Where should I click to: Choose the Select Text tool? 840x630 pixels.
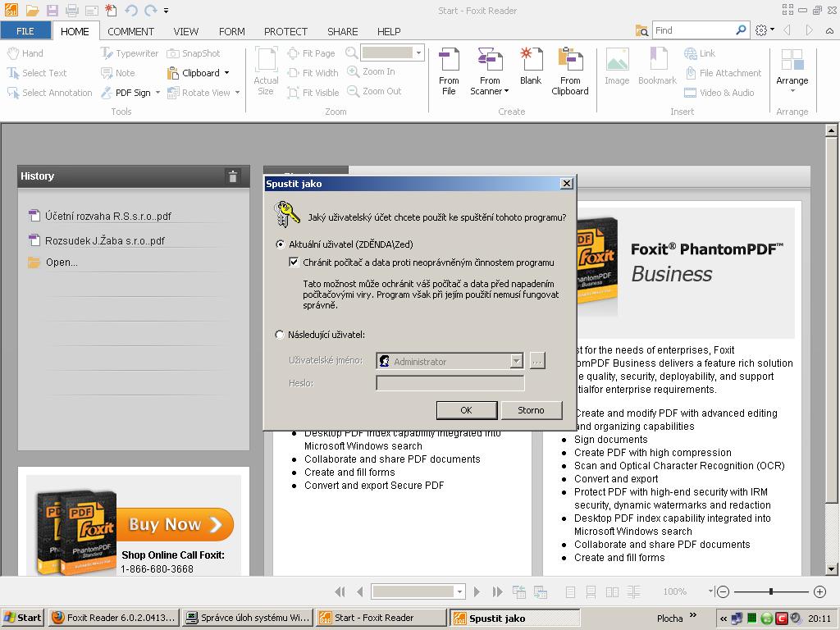pyautogui.click(x=37, y=73)
